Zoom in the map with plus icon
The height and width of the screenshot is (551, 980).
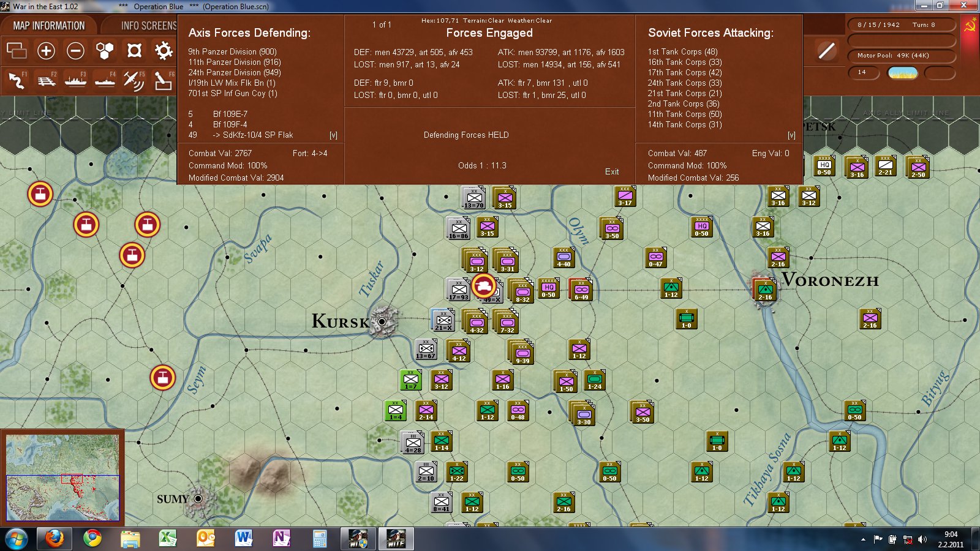pyautogui.click(x=46, y=50)
